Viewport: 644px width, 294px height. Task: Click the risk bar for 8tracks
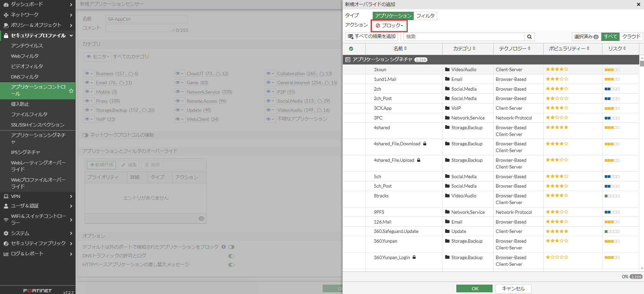[x=612, y=196]
